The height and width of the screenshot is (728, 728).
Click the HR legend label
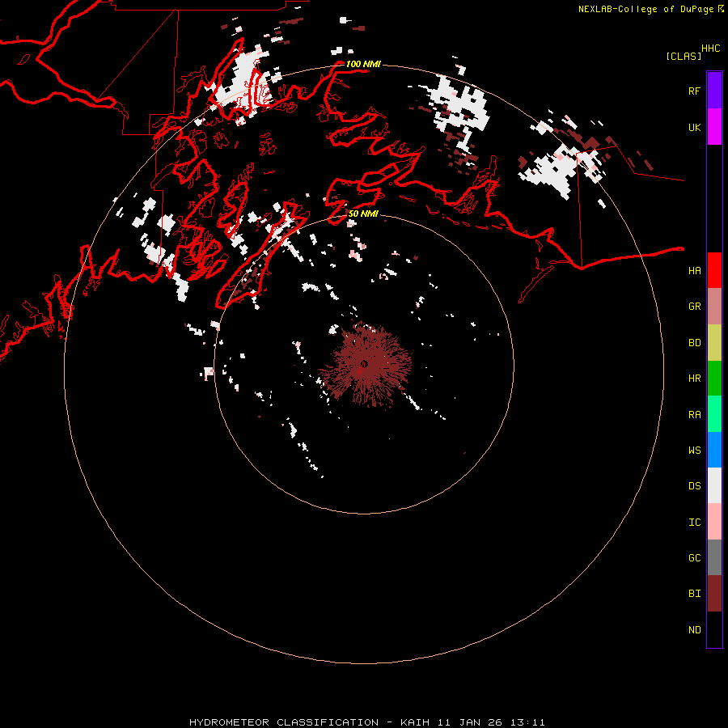(x=694, y=379)
